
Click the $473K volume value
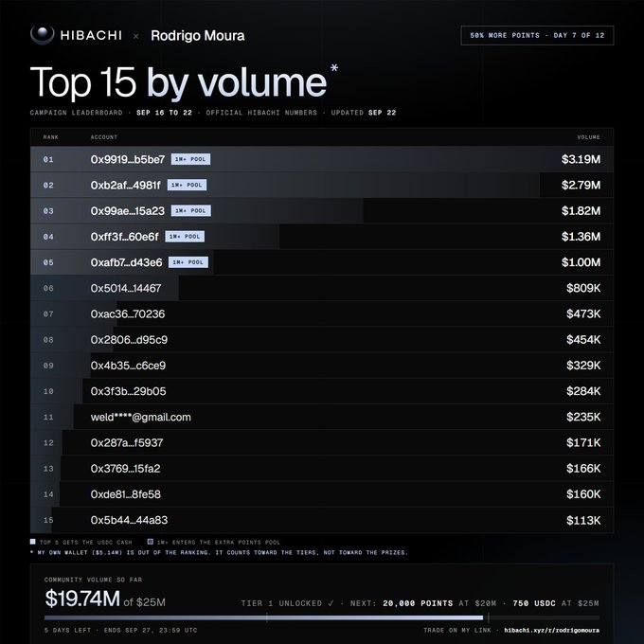click(x=583, y=314)
